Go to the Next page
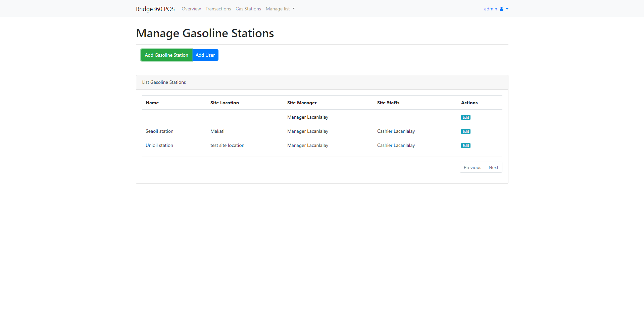The image size is (644, 328). [493, 167]
